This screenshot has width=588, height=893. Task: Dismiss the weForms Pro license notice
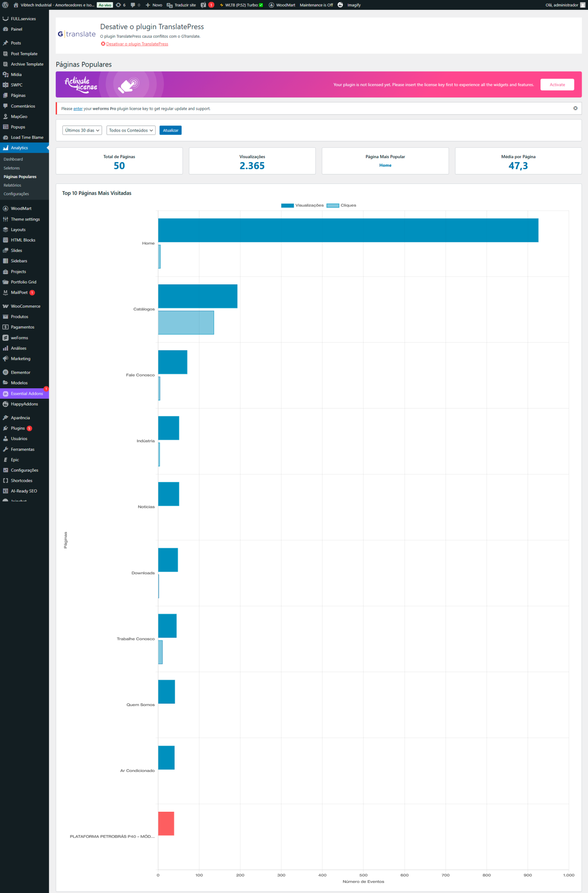[x=575, y=108]
